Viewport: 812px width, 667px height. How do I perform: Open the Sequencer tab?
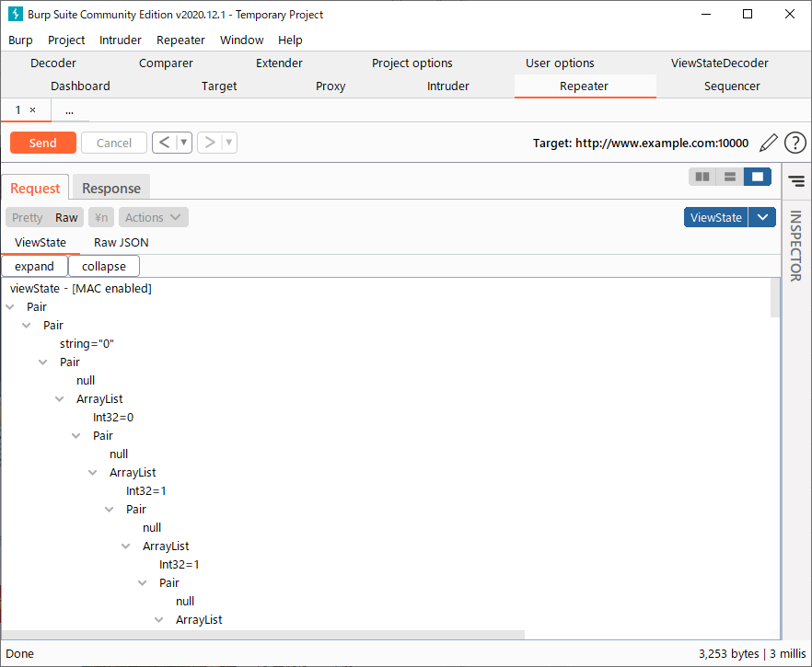(x=732, y=86)
